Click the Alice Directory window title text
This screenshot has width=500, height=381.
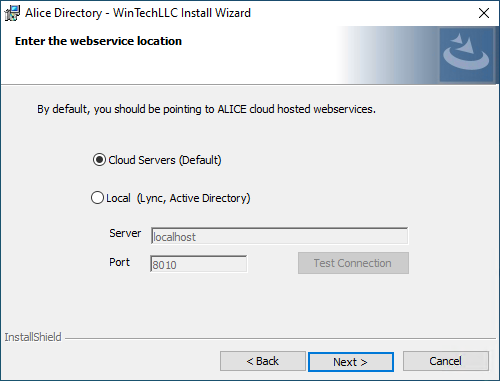tap(138, 13)
